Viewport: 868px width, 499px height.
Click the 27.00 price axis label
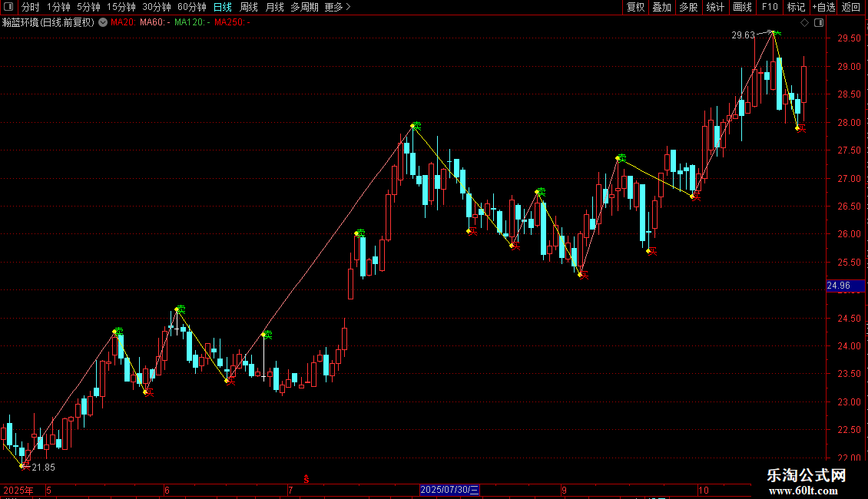(x=849, y=179)
